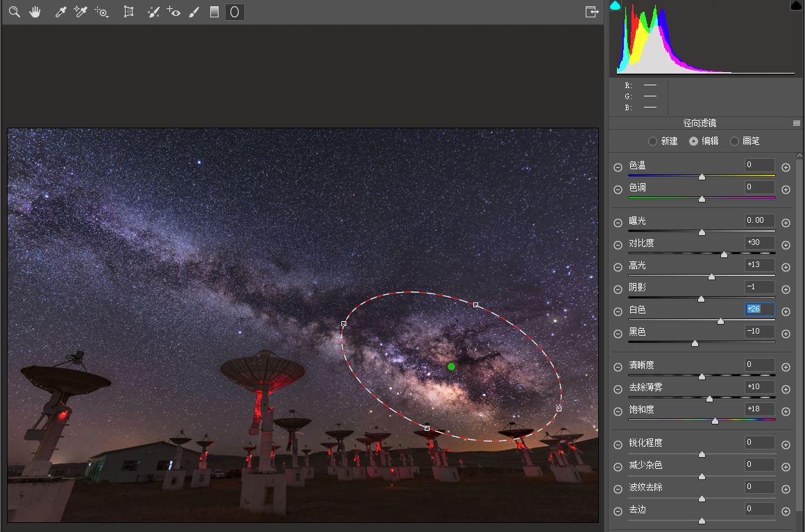Decrease 曝光 with its minus button
Screen dimensions: 805x532
618,223
